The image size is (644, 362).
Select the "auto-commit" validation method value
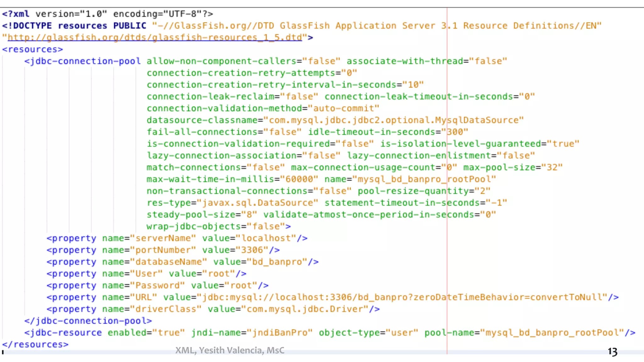(343, 108)
